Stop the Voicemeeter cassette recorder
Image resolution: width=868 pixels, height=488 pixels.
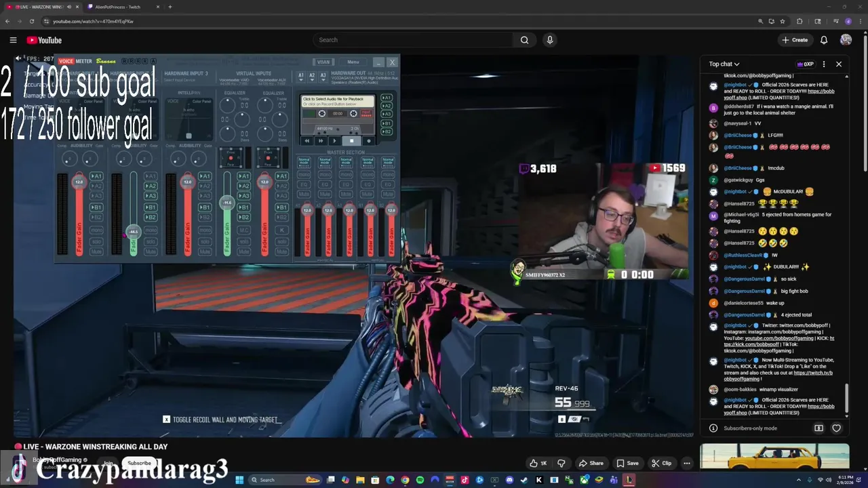coord(351,141)
